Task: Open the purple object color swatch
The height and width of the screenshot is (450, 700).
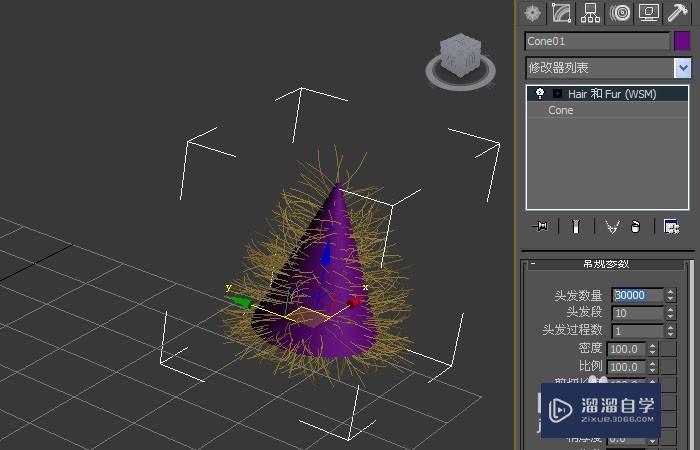Action: tap(682, 42)
